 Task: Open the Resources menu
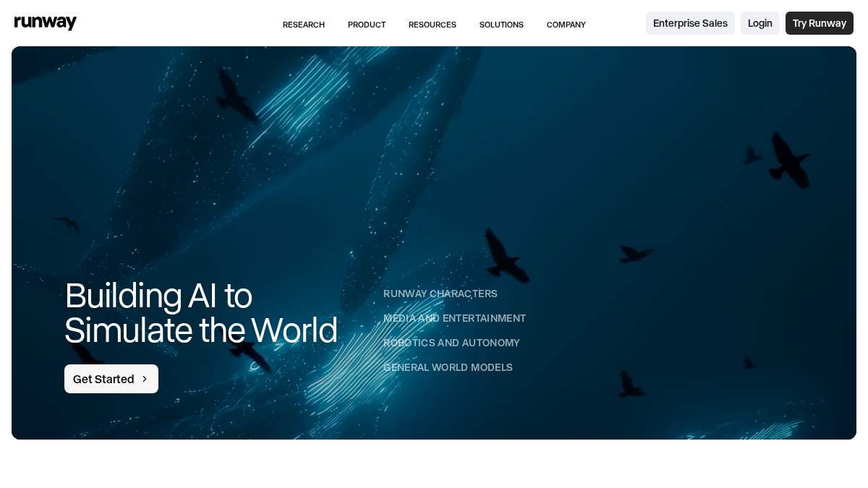[x=433, y=25]
